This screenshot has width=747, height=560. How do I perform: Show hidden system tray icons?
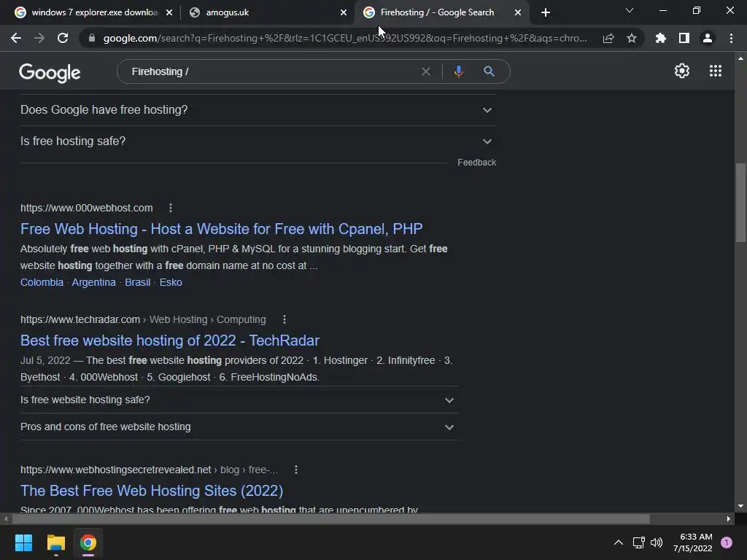tap(619, 542)
